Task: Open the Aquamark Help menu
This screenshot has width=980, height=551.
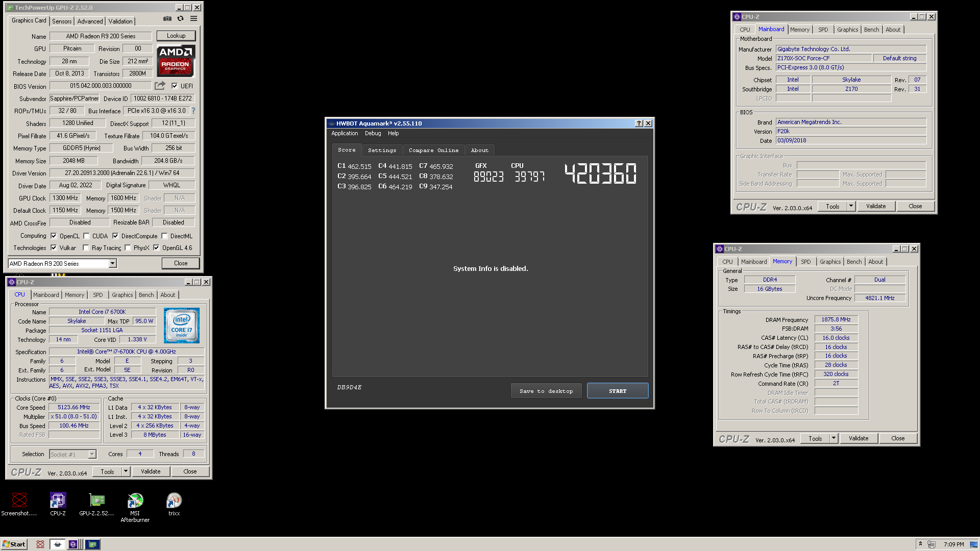Action: [393, 133]
